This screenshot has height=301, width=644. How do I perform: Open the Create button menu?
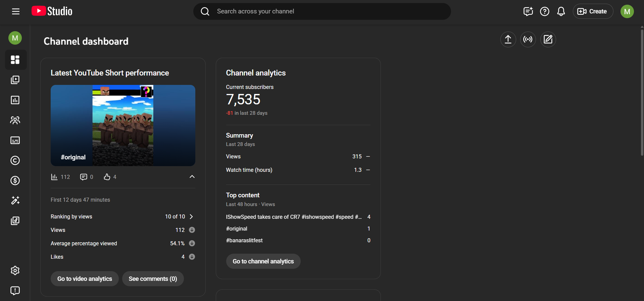(593, 11)
